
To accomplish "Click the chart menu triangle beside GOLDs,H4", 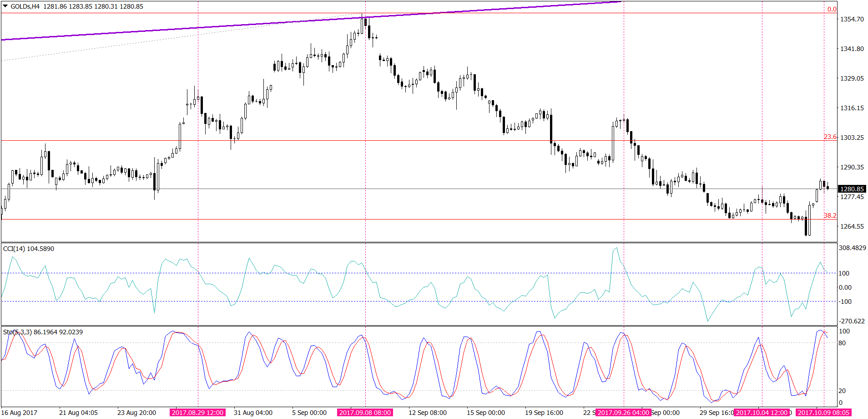I will pos(5,6).
